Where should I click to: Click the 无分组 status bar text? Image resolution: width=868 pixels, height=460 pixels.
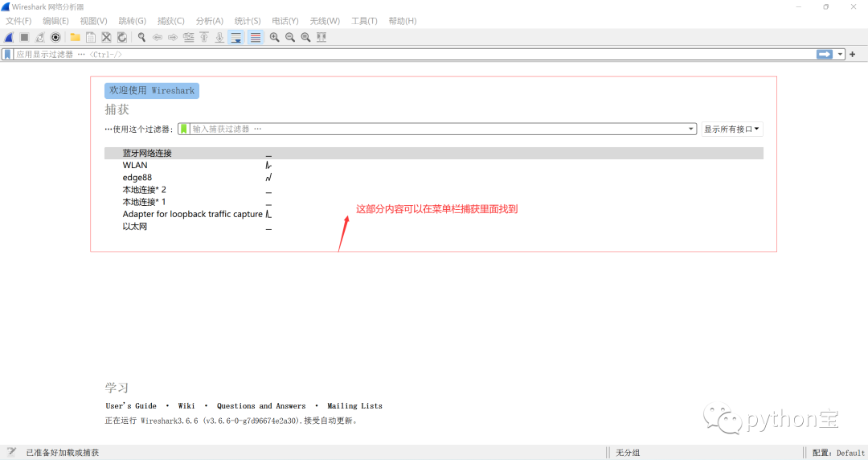click(x=628, y=453)
